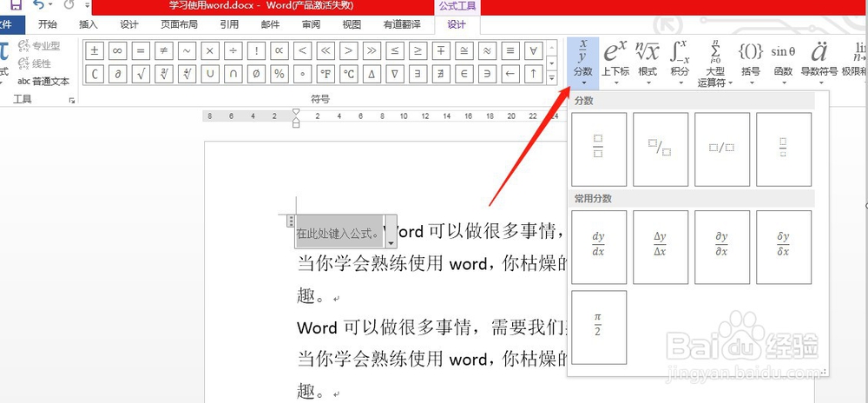
Task: Insert the there-exists (∃) symbol
Action: tap(418, 74)
